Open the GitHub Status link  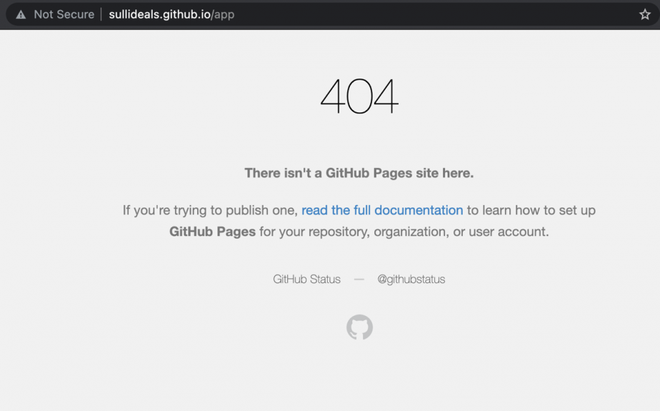[306, 279]
